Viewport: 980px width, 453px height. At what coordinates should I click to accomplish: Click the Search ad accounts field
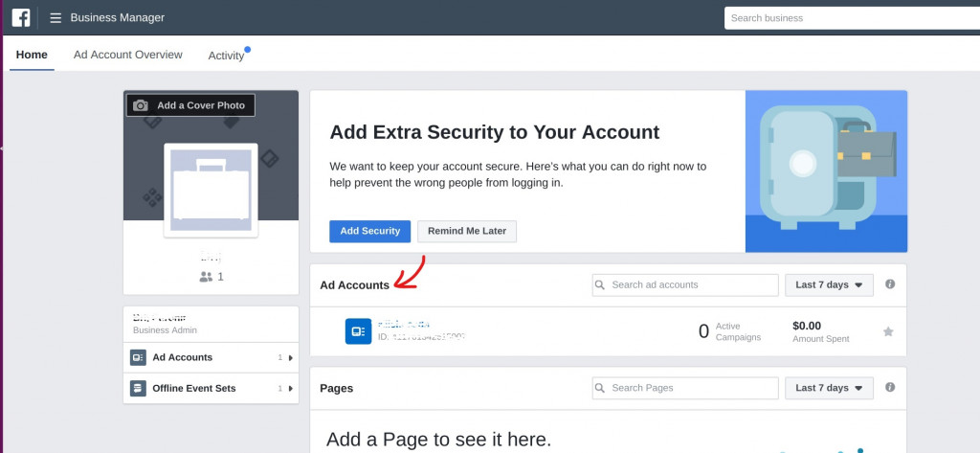pos(685,284)
